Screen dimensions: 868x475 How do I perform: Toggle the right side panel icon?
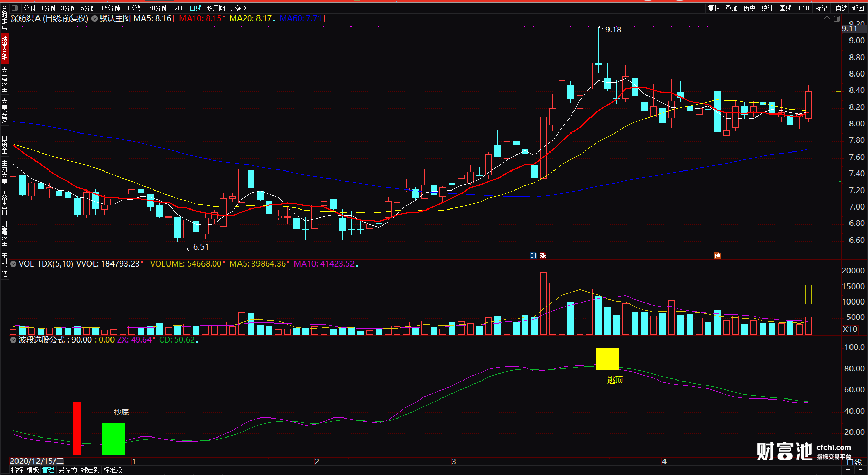coord(837,18)
